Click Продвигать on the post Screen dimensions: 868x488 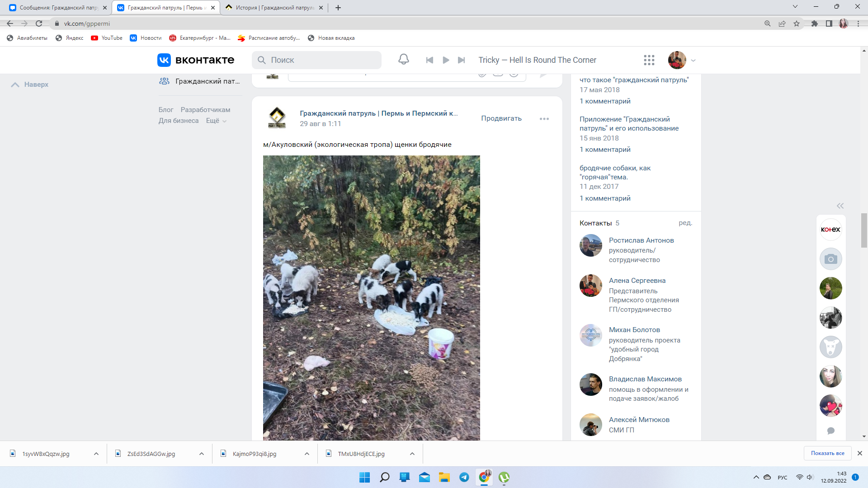(501, 118)
